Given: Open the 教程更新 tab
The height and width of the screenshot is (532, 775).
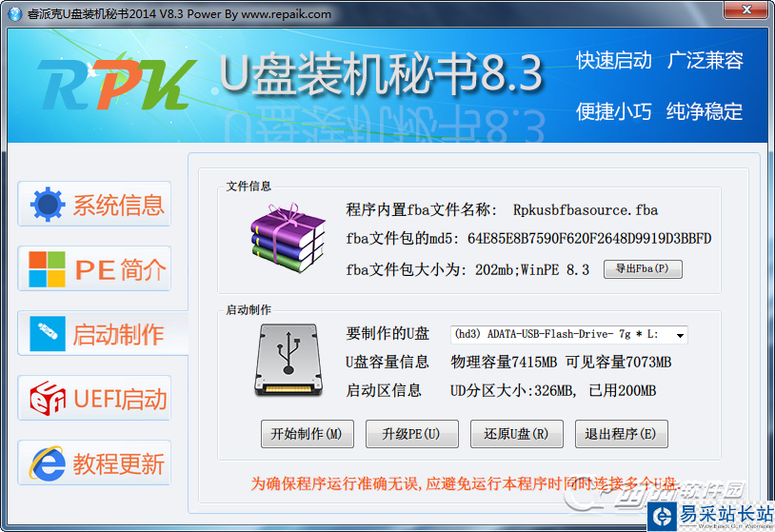Looking at the screenshot, I should (94, 463).
